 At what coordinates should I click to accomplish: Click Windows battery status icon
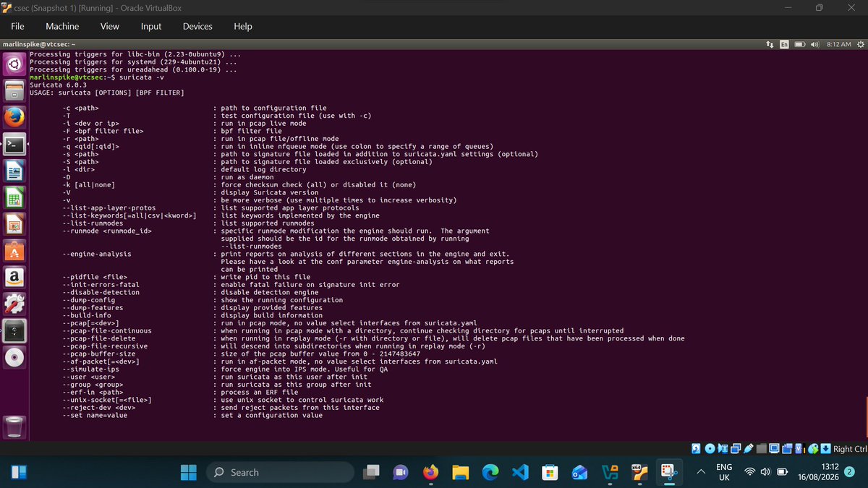[x=782, y=472]
